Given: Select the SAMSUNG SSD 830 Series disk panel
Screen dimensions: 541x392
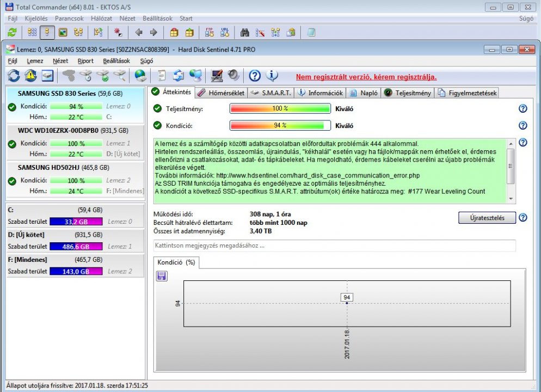Looking at the screenshot, I should coord(75,105).
